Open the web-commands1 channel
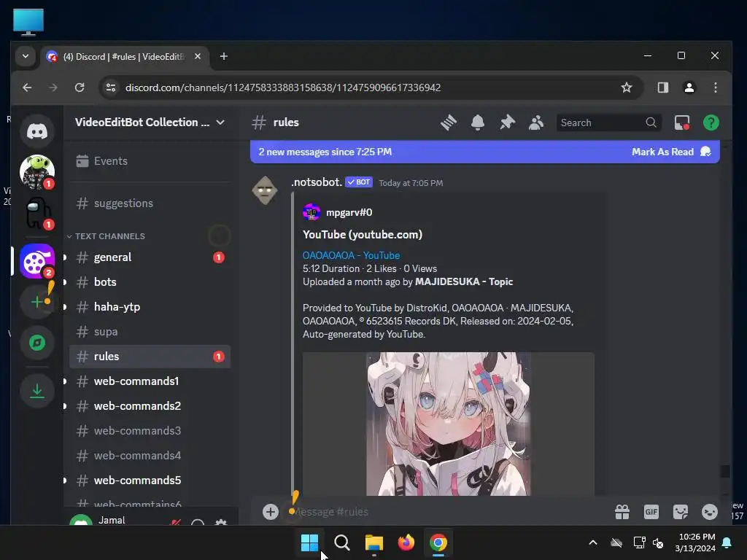This screenshot has height=560, width=747. click(150, 381)
